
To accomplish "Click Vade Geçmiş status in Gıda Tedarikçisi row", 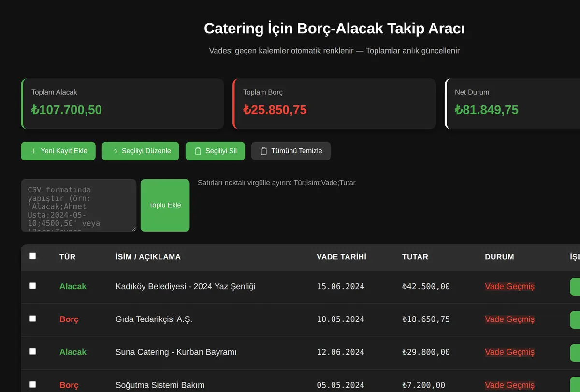I will 509,319.
